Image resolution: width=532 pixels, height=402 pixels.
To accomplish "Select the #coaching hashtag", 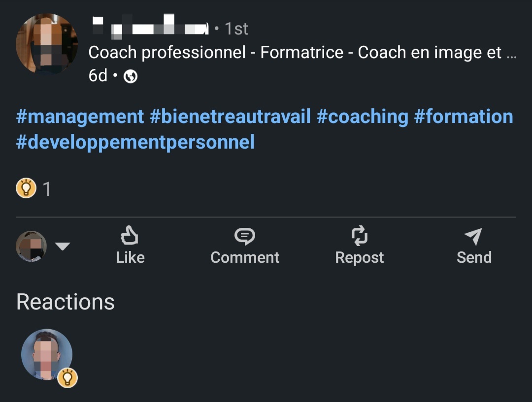I will click(362, 117).
